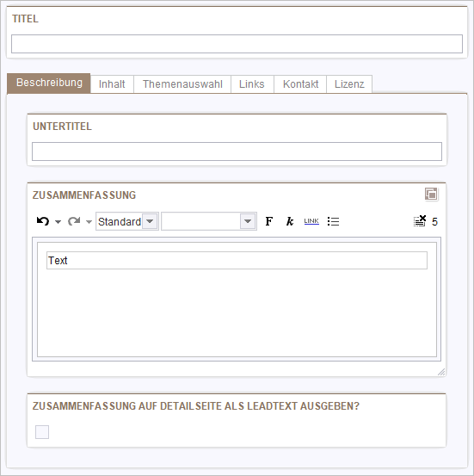The image size is (474, 476).
Task: Open the Links tab
Action: click(252, 84)
